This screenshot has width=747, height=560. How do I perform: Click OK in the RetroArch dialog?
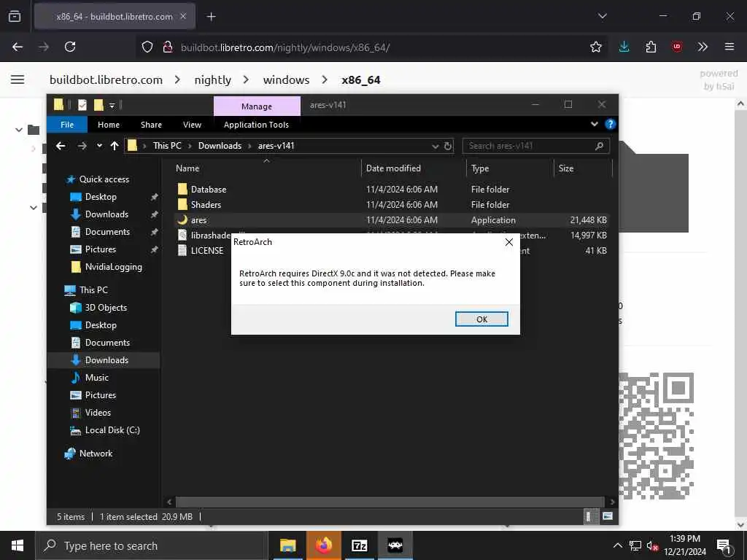[481, 319]
